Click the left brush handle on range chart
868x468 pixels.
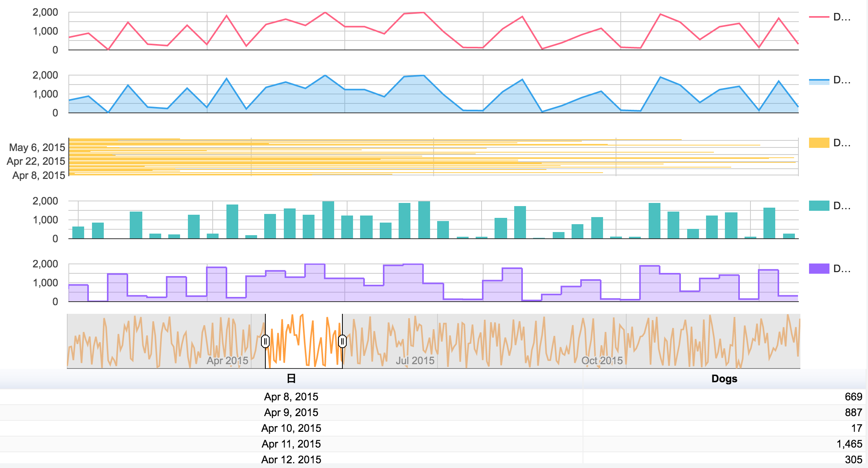point(266,342)
